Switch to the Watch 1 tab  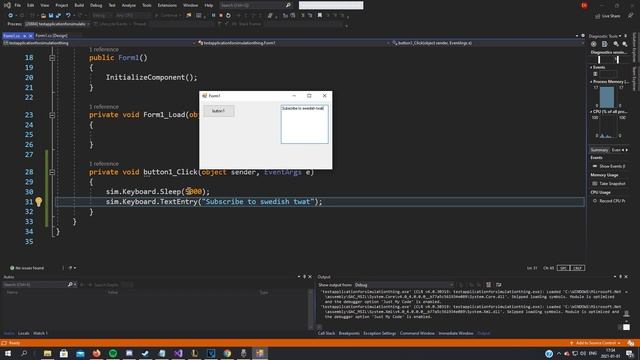point(40,333)
